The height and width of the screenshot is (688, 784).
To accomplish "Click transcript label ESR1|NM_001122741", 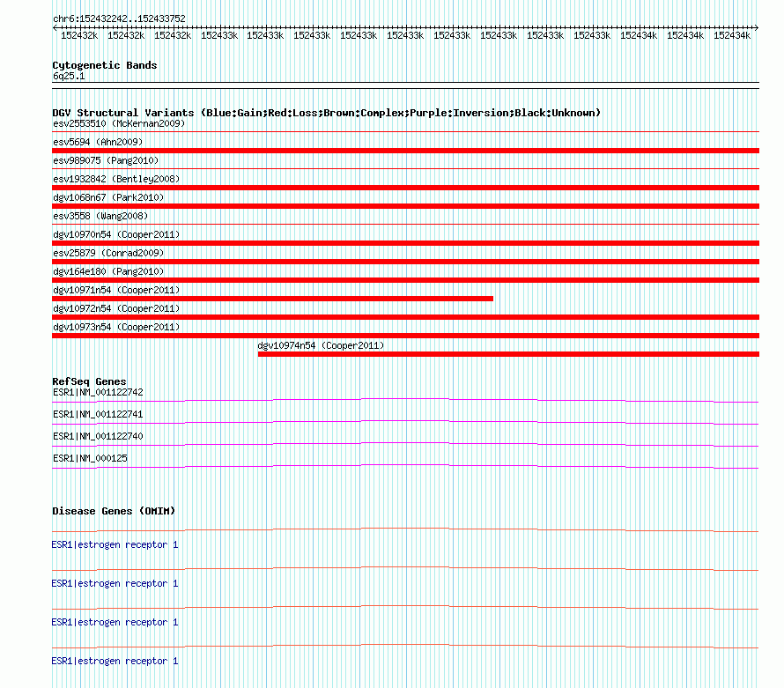I will pos(98,414).
